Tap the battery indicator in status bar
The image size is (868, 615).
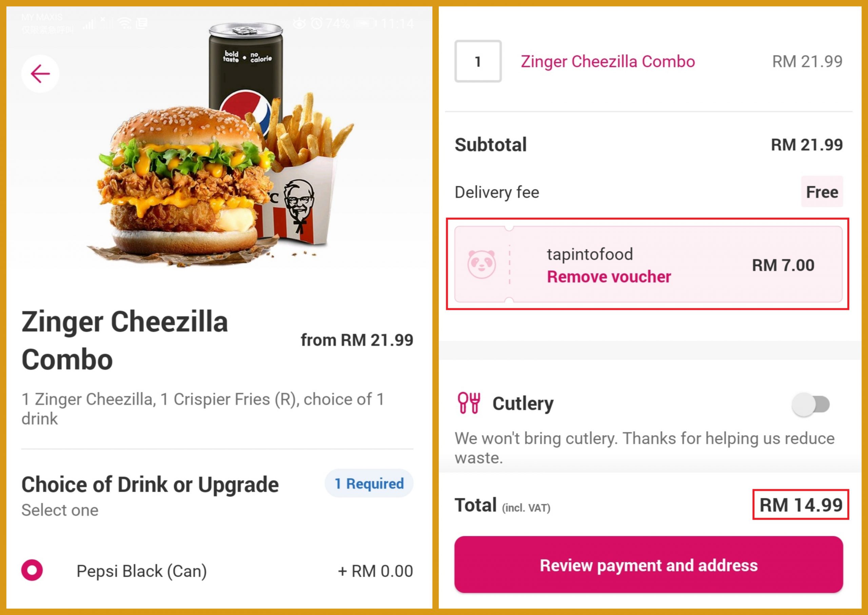click(364, 23)
